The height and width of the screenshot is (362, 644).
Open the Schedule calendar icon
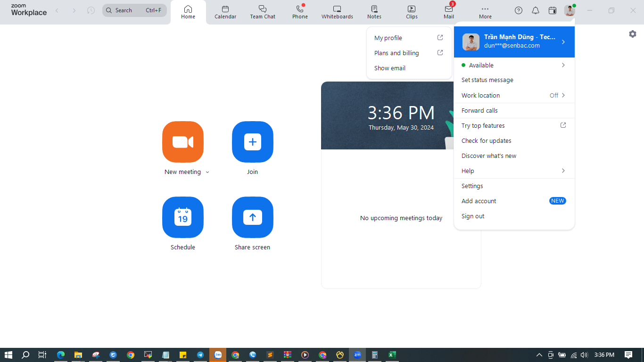click(182, 217)
